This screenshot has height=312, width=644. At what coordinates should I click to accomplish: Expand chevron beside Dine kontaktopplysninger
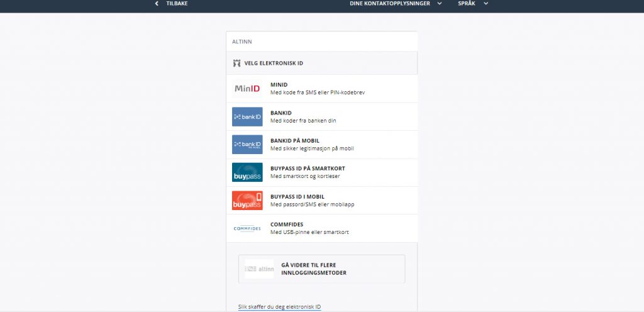coord(440,3)
